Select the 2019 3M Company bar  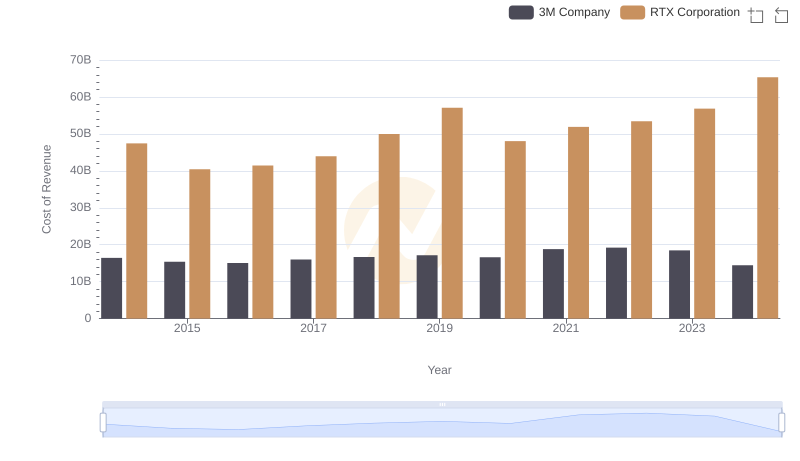tap(427, 287)
